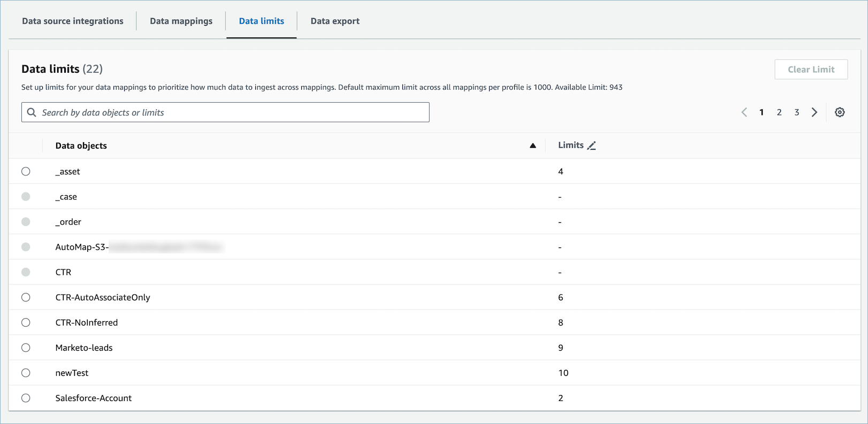Select the CTR-AutoAssociateOnly radio button
Image resolution: width=868 pixels, height=424 pixels.
pos(26,297)
